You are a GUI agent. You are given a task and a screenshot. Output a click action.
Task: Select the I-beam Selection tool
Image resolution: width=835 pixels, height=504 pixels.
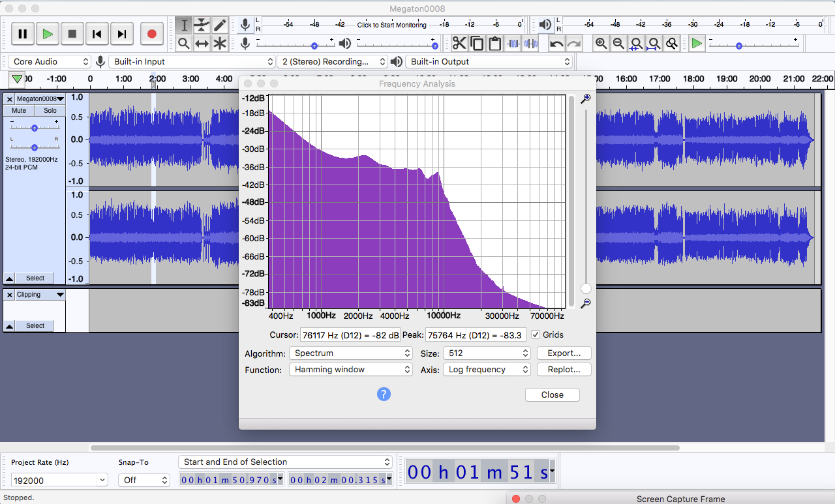pos(184,25)
